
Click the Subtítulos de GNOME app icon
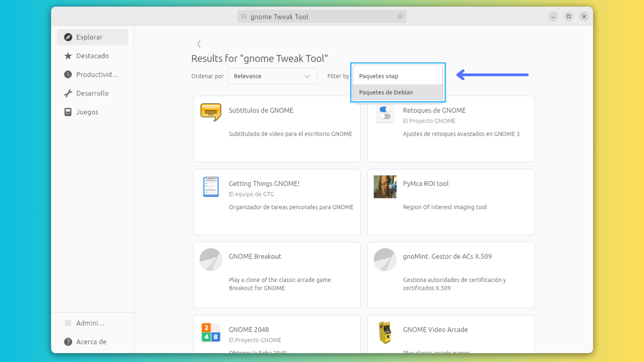(x=210, y=112)
